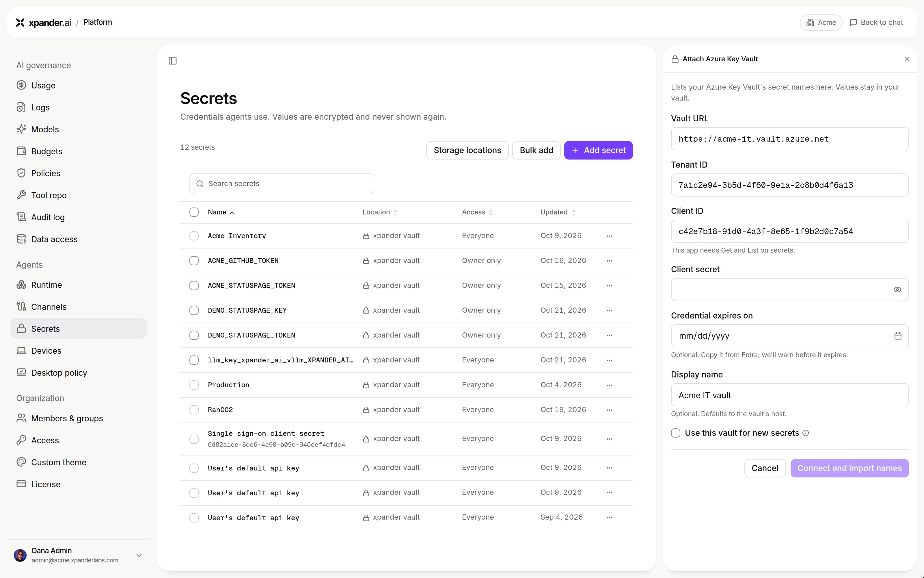
Task: Open the more options for the RanCC2 secret
Action: (x=609, y=410)
